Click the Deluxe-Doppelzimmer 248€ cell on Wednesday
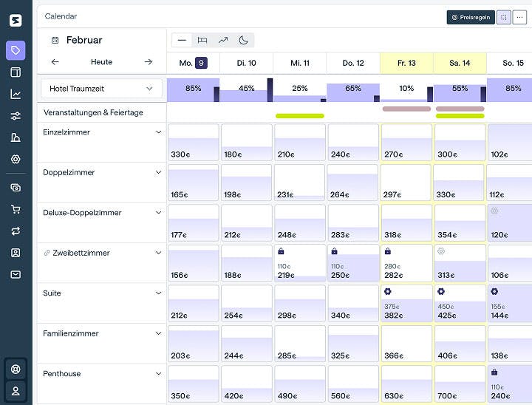This screenshot has height=405, width=532. 300,222
